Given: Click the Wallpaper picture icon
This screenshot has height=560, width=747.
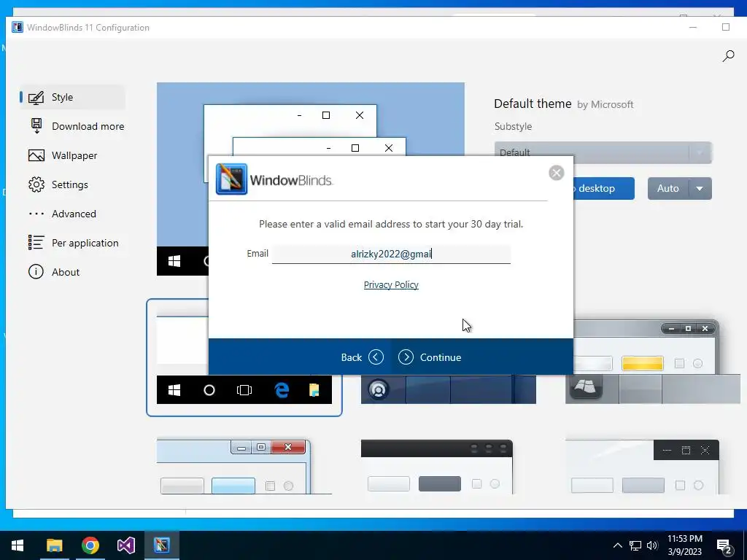Looking at the screenshot, I should 36,155.
